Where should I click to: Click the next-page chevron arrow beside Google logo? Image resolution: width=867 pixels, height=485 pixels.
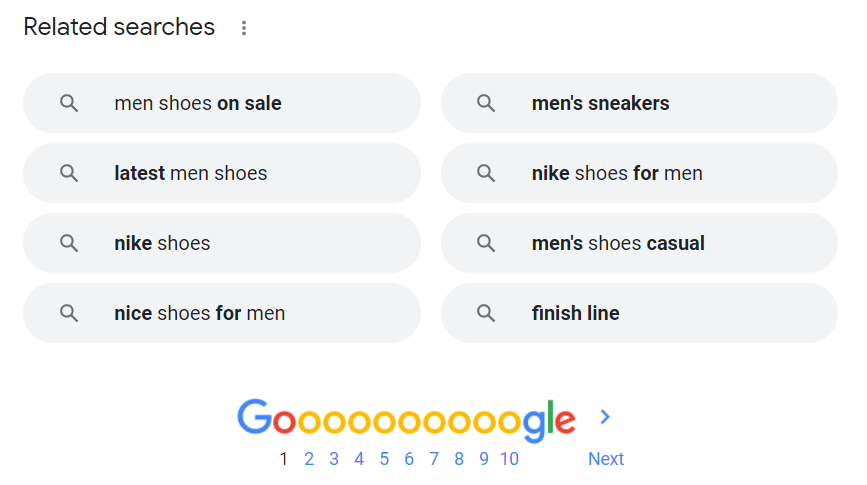[x=605, y=416]
